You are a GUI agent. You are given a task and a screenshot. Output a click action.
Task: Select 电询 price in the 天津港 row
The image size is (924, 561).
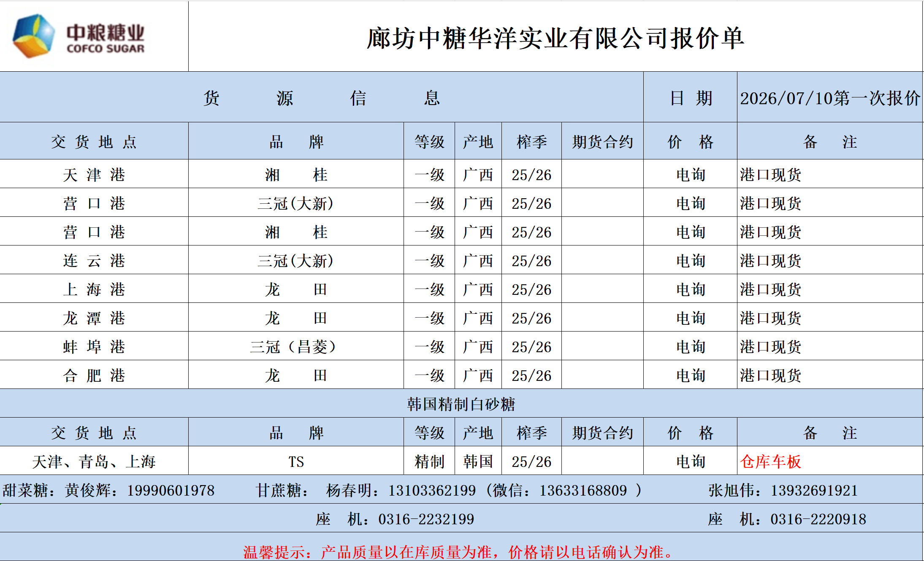[691, 175]
